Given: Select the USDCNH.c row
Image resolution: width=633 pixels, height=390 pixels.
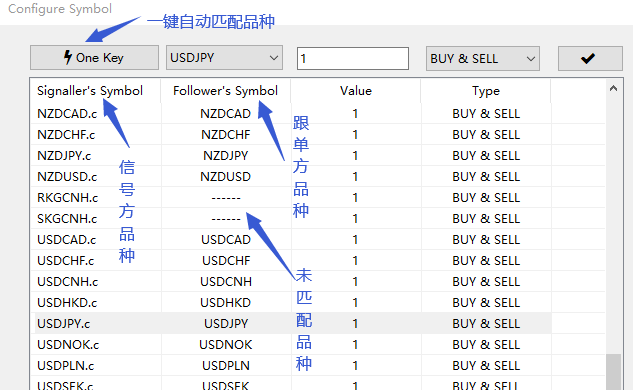Looking at the screenshot, I should [x=291, y=281].
